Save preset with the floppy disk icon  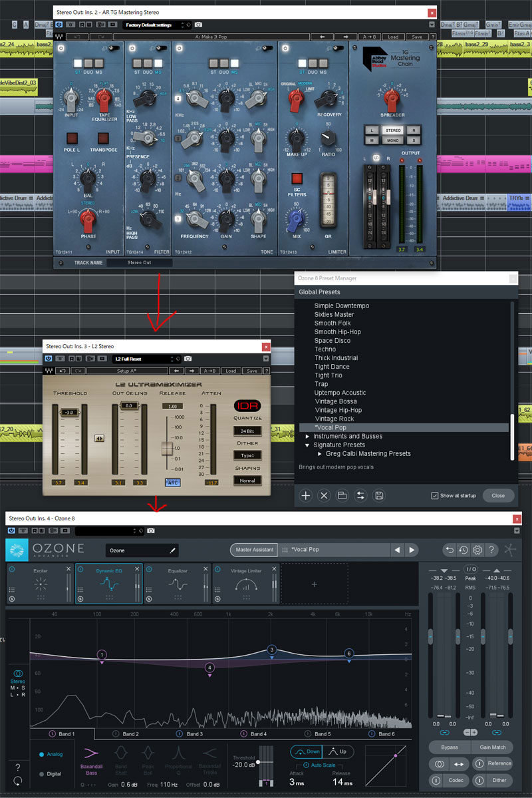379,496
